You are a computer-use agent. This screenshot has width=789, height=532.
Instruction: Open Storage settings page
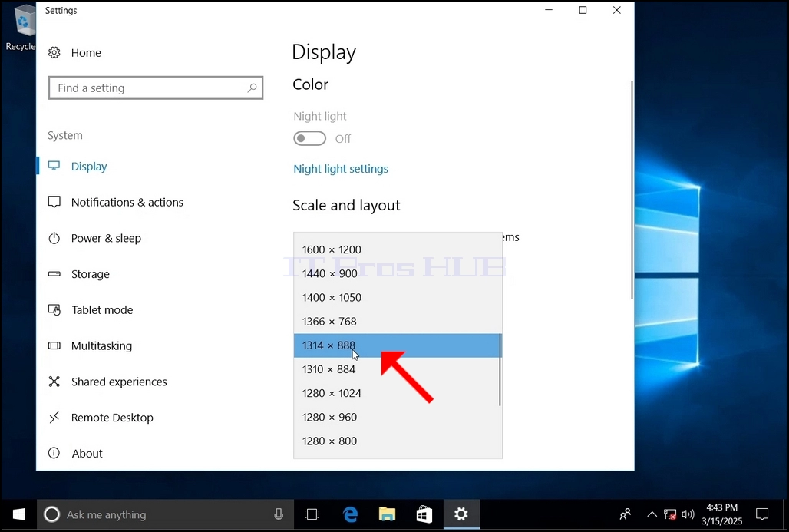[90, 274]
